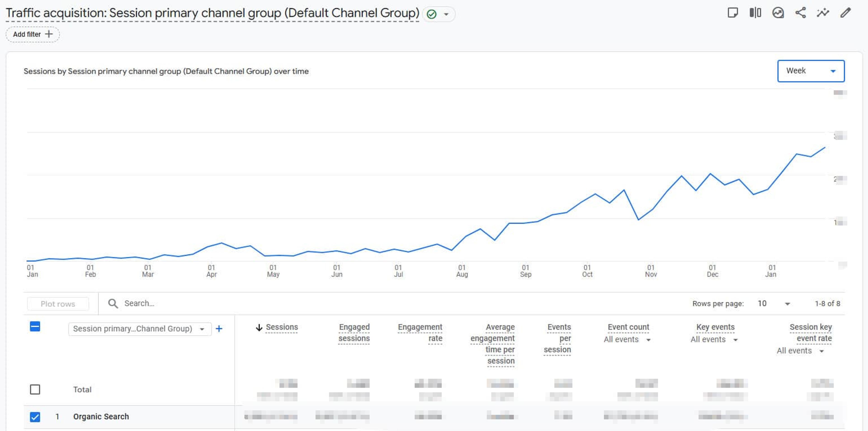Image resolution: width=868 pixels, height=431 pixels.
Task: Click the search magnifier icon
Action: point(113,303)
